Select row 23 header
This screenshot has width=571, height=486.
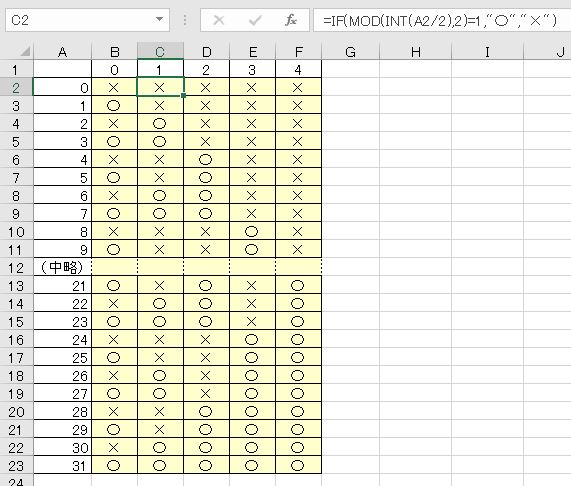pyautogui.click(x=16, y=466)
